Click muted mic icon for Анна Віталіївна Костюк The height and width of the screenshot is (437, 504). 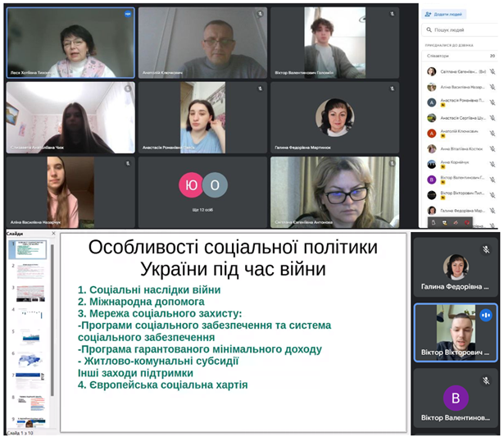click(x=493, y=148)
